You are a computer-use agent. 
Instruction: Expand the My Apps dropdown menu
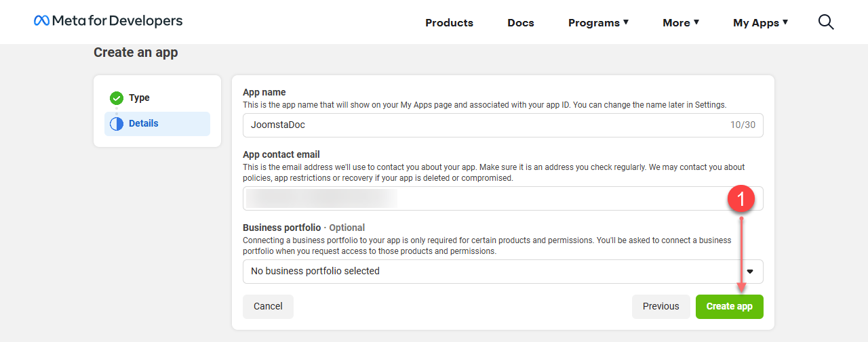point(761,22)
